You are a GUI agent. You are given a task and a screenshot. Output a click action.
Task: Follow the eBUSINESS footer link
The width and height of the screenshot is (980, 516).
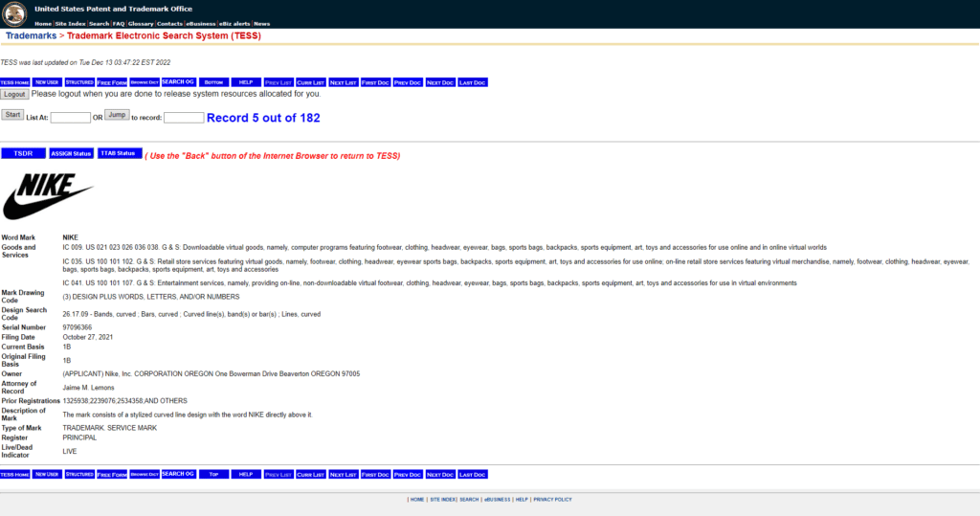pos(498,500)
